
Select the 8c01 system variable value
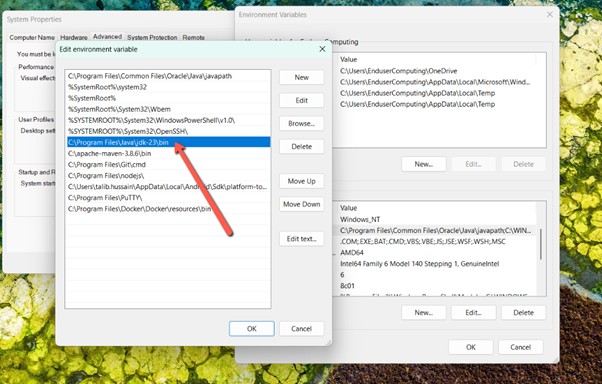pyautogui.click(x=347, y=286)
